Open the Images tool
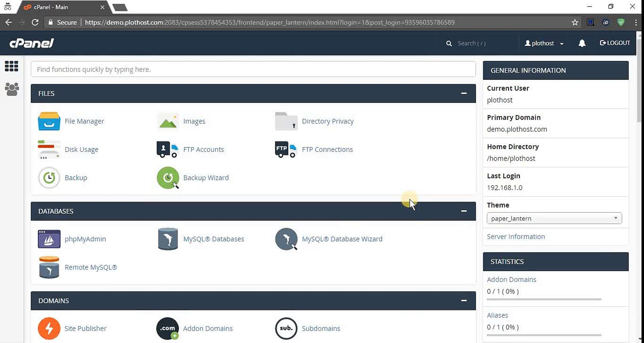The height and width of the screenshot is (343, 644). click(194, 121)
